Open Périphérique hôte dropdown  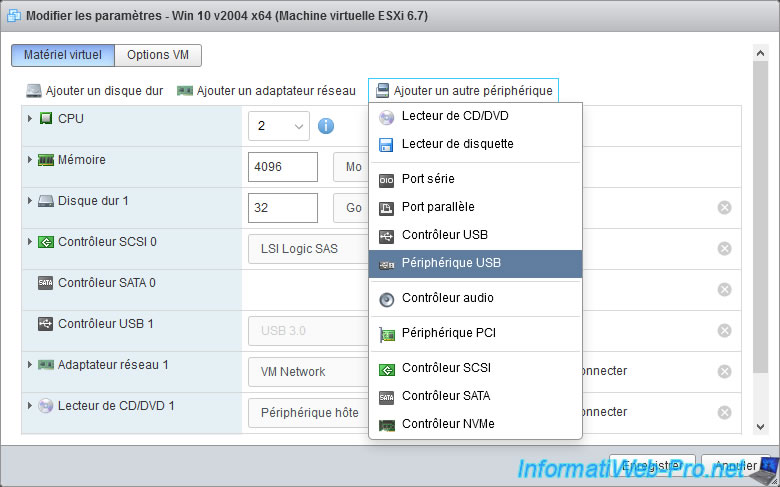click(x=308, y=413)
